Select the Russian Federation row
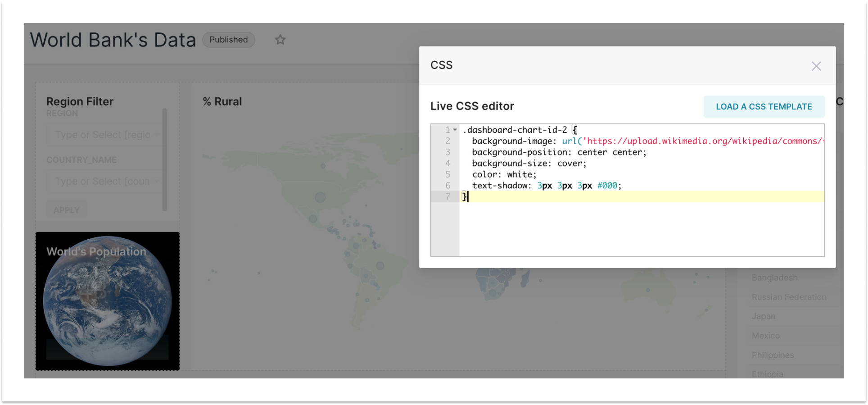 789,297
